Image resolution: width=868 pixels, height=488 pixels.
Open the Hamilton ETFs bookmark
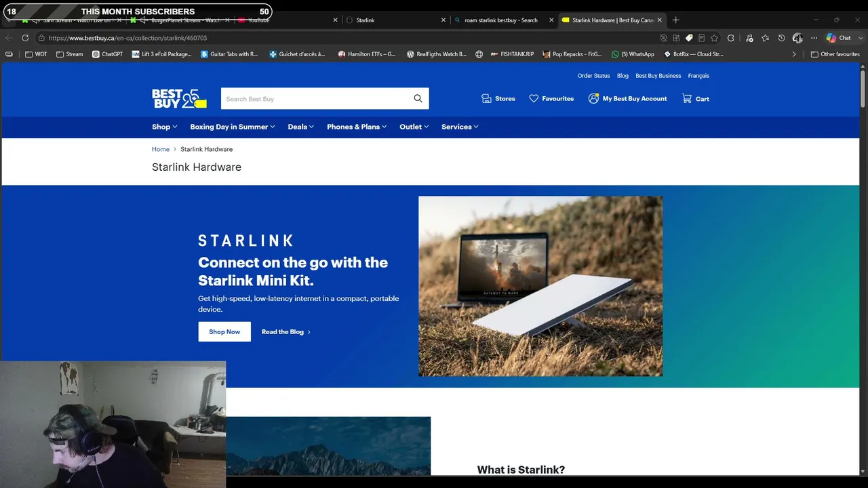pos(367,54)
